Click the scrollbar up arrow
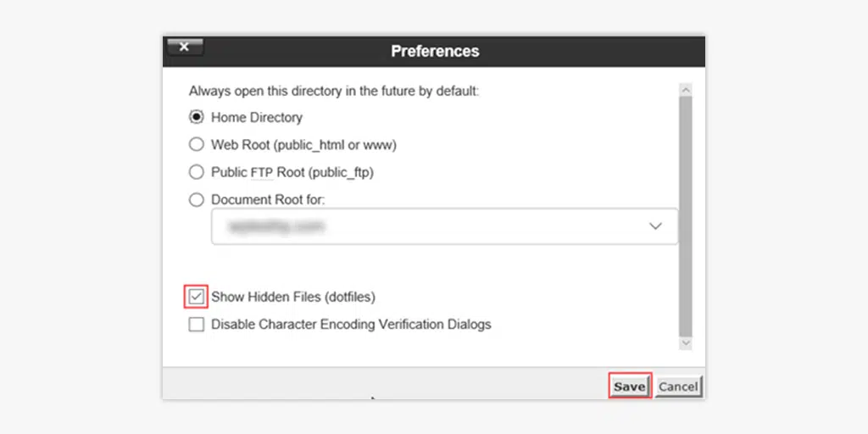868x434 pixels. [686, 89]
